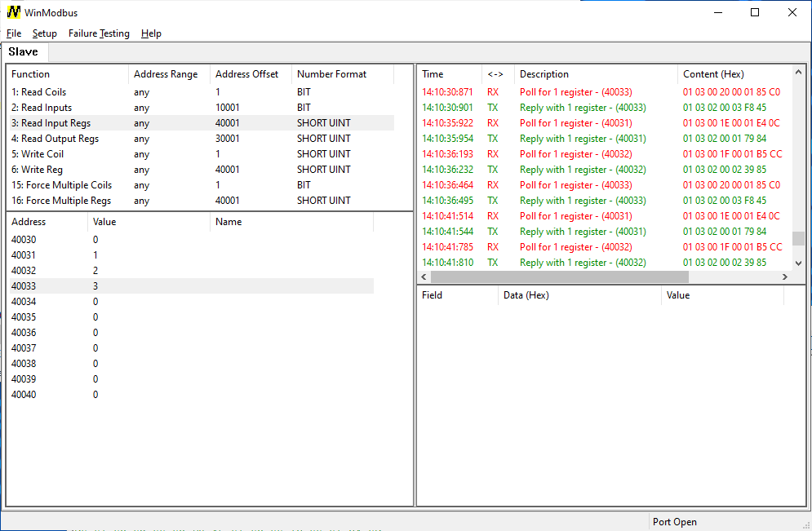Select the log entry at 14:10:30:901
The width and height of the screenshot is (812, 531).
[x=605, y=108]
